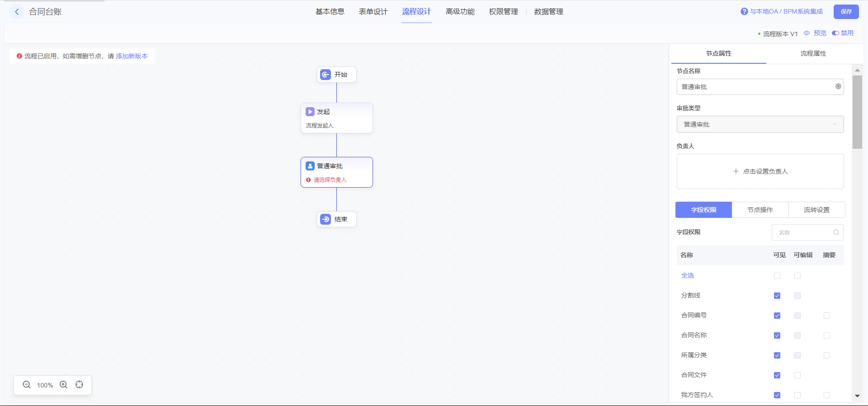Screen dimensions: 868x406
Task: Open the 审批类型 dropdown
Action: click(760, 124)
